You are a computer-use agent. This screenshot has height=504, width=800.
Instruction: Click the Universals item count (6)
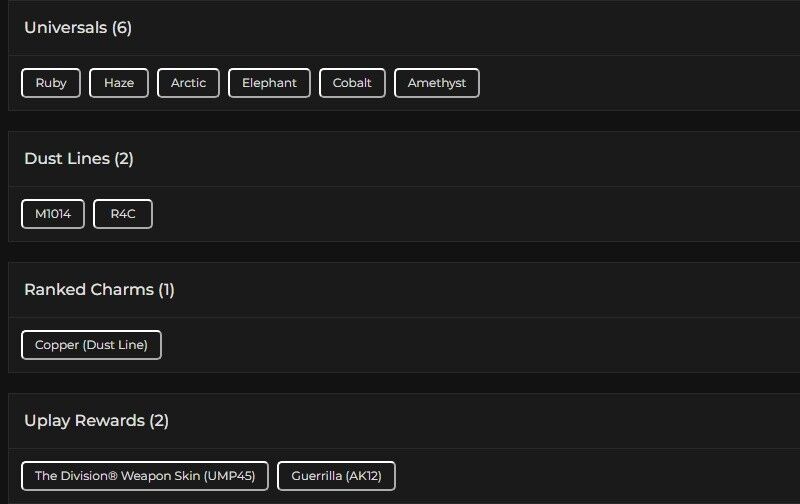121,27
